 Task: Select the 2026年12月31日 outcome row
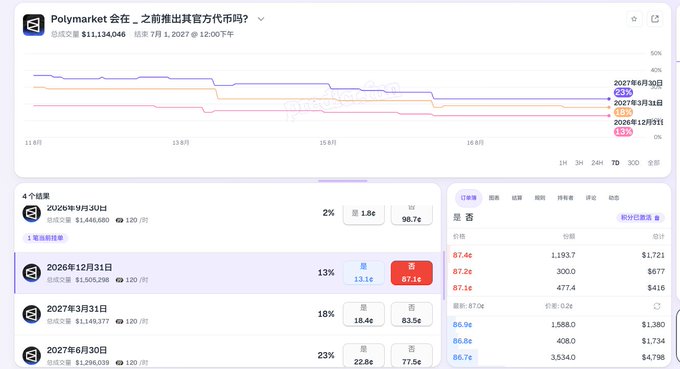tap(228, 273)
